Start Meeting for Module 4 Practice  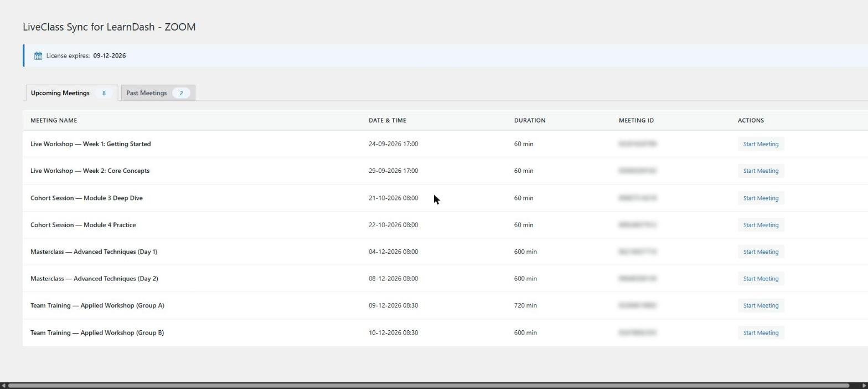tap(761, 225)
